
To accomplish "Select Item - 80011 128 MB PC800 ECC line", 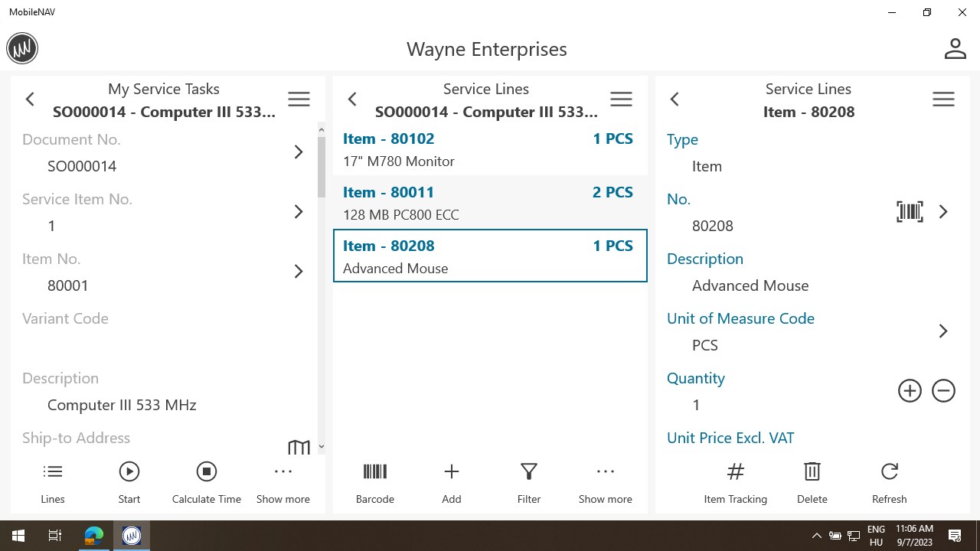I will coord(490,203).
